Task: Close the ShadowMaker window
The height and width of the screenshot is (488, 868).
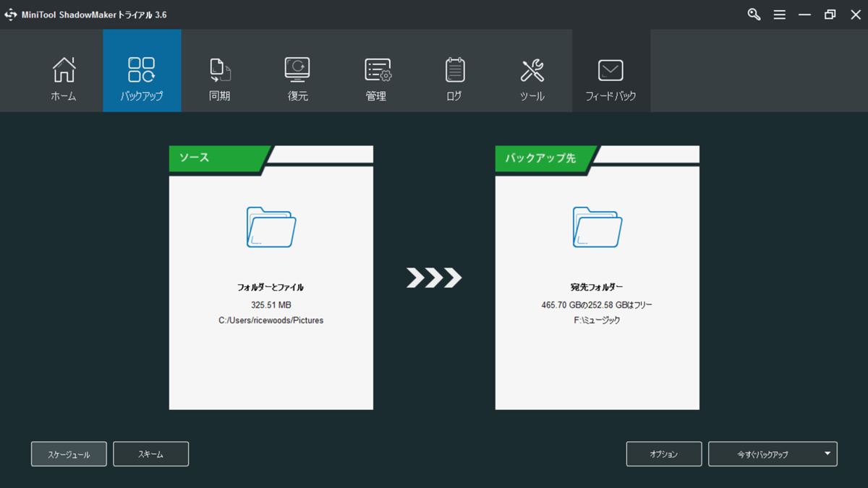Action: tap(855, 14)
